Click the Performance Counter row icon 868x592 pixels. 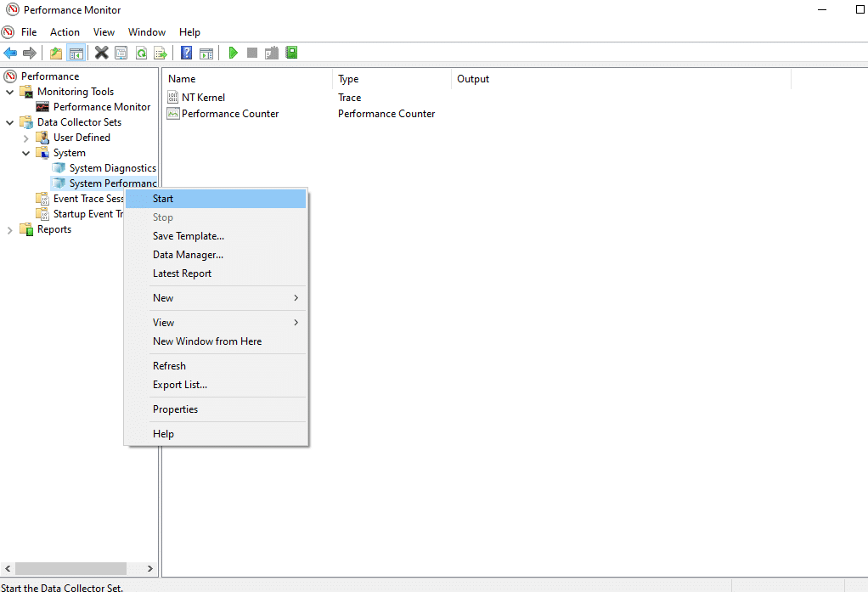point(173,114)
